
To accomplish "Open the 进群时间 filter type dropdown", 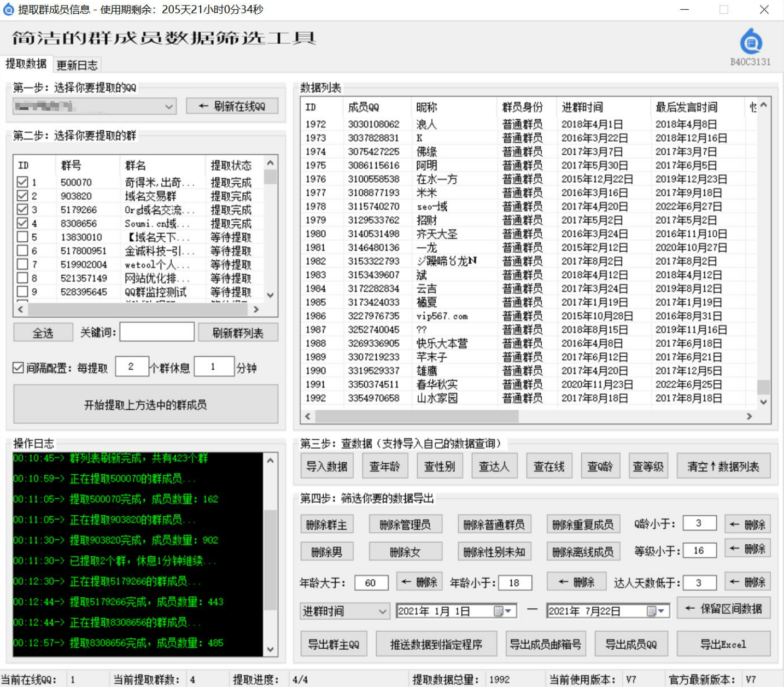I will coord(382,611).
